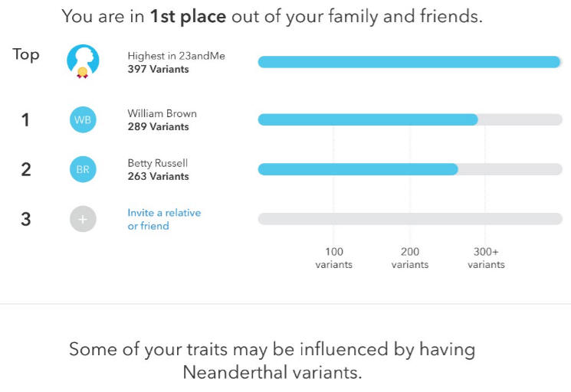
Task: Click the 200 variants axis label
Action: (410, 258)
